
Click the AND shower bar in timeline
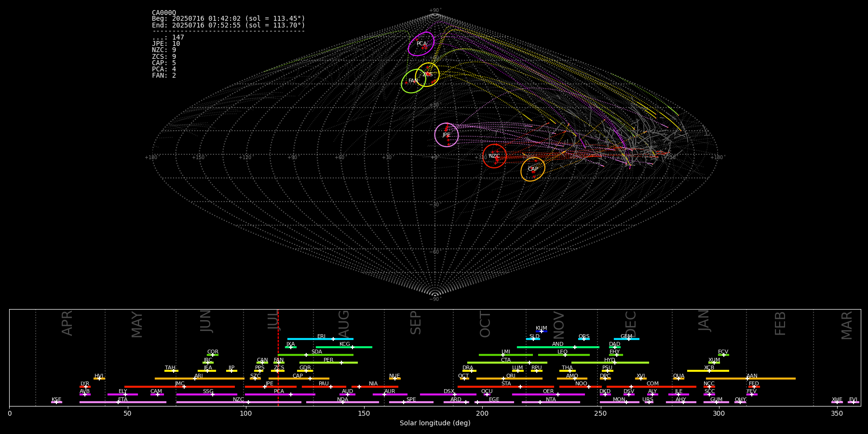click(x=558, y=347)
